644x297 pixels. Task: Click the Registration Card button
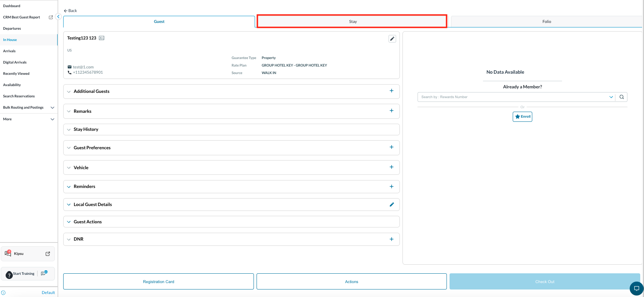coord(158,282)
